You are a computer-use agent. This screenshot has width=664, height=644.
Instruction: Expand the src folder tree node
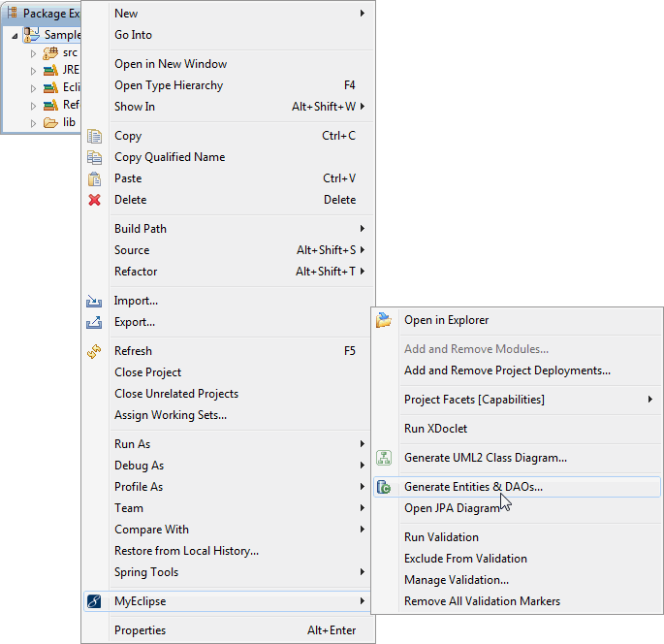33,53
